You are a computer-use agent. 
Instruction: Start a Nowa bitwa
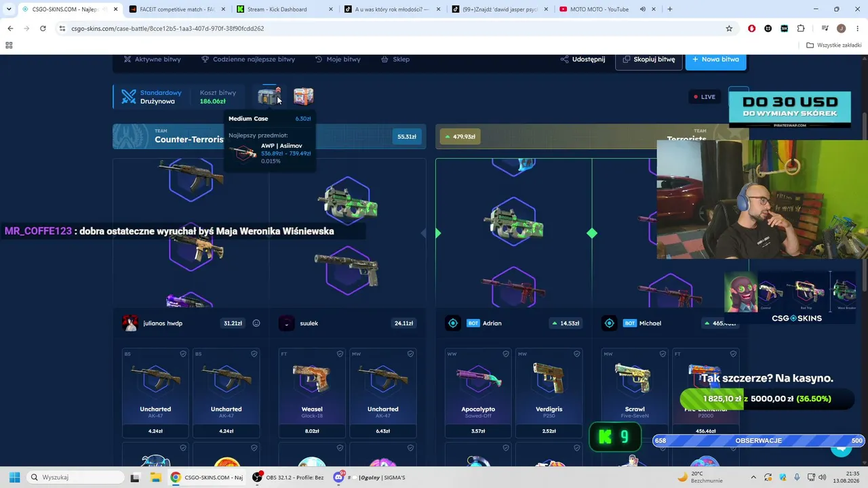pyautogui.click(x=715, y=60)
